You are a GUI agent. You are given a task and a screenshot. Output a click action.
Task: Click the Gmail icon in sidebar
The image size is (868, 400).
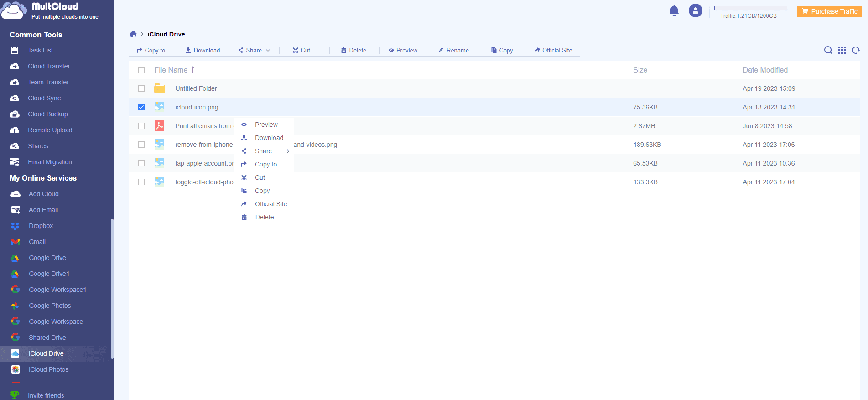(16, 242)
